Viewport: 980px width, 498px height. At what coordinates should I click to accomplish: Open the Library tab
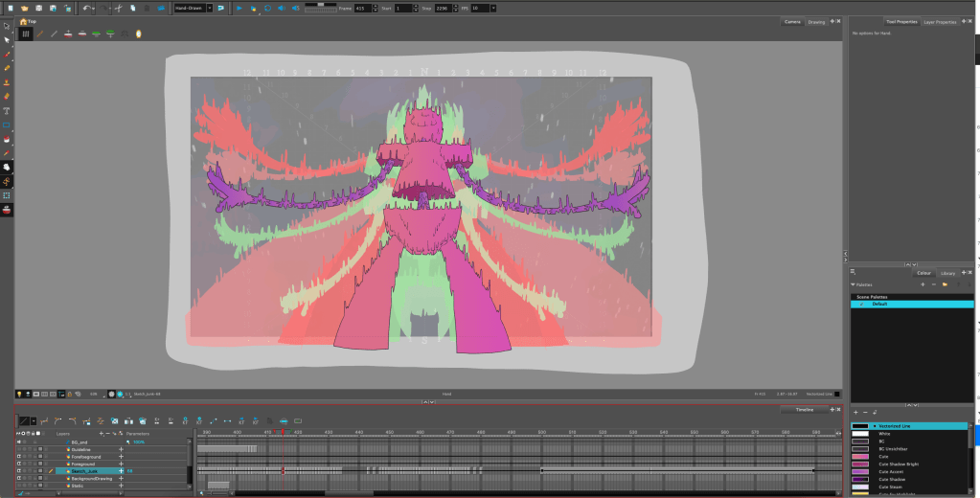tap(948, 273)
